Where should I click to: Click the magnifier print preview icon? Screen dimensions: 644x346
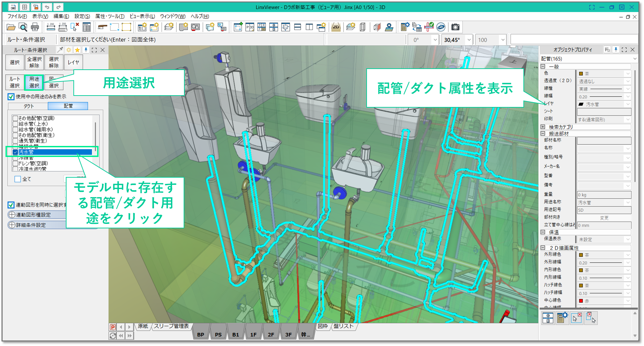click(x=23, y=27)
